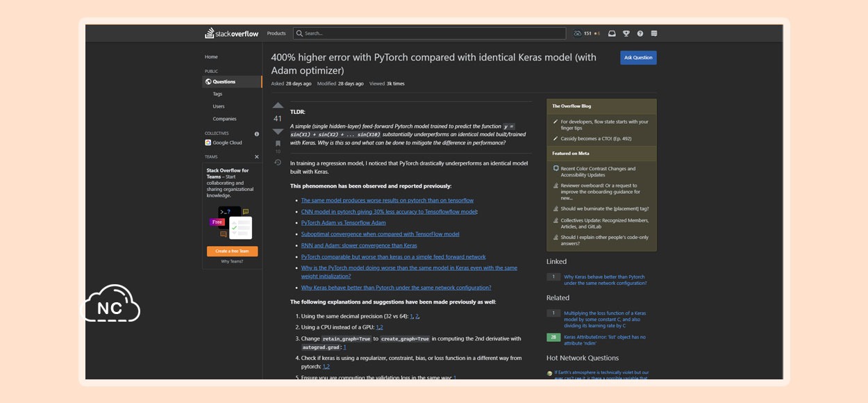The image size is (868, 403).
Task: Open the Why Teams? link
Action: [x=232, y=262]
